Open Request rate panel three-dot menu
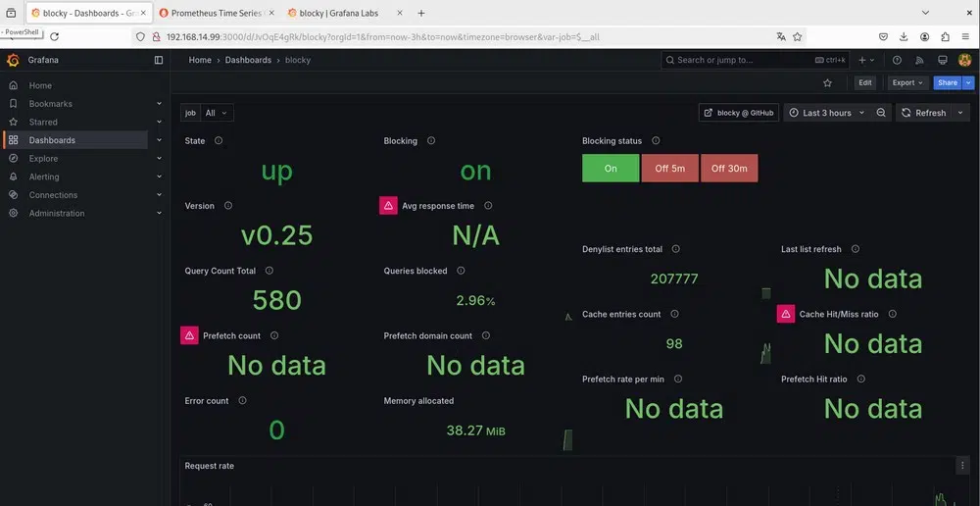 [962, 465]
